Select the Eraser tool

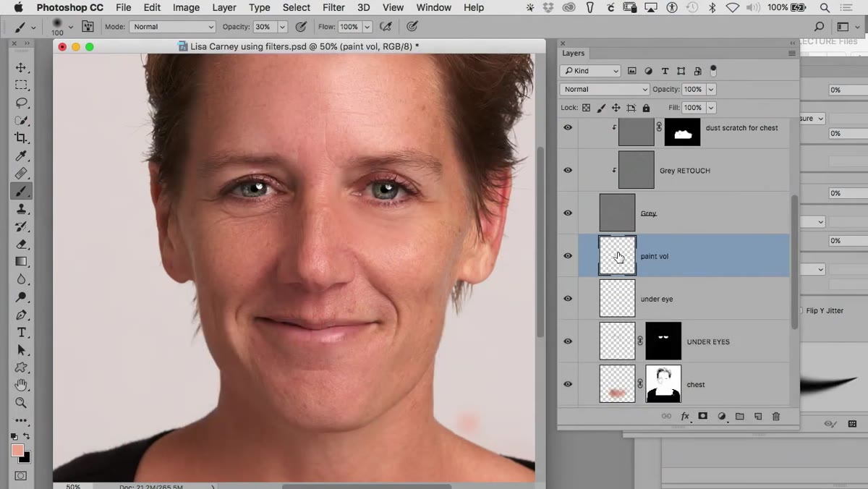tap(21, 244)
